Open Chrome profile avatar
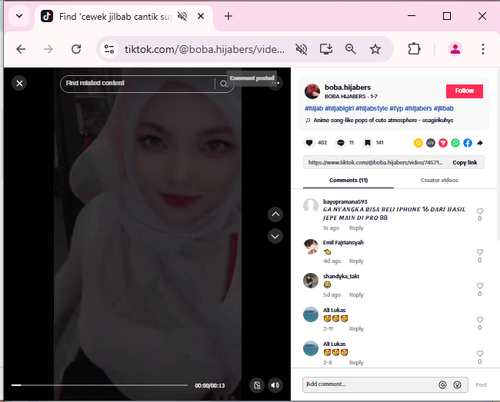Image resolution: width=500 pixels, height=402 pixels. 455,49
